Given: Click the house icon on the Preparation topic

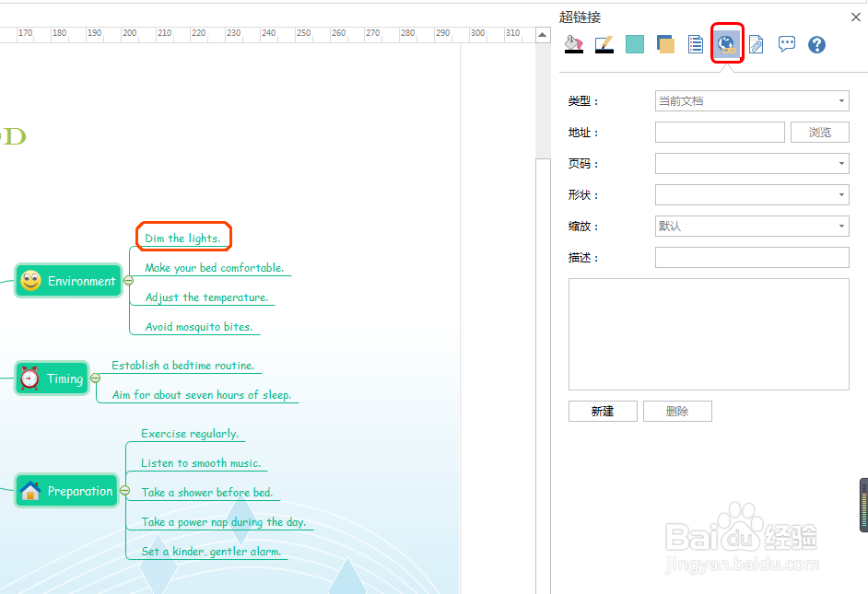Looking at the screenshot, I should tap(29, 490).
